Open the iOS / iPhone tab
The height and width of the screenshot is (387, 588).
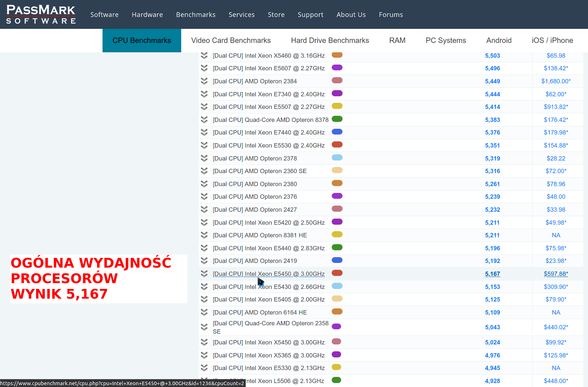tap(552, 40)
